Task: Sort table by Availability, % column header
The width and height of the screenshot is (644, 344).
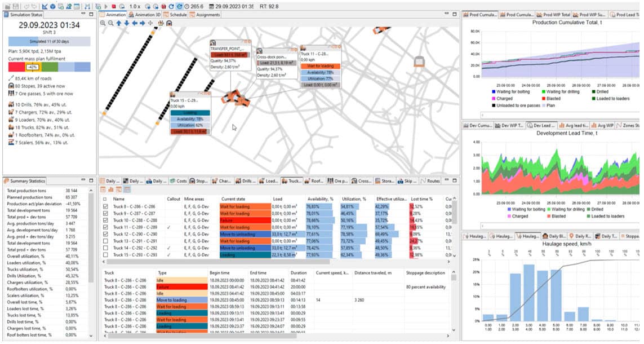Action: tap(321, 199)
